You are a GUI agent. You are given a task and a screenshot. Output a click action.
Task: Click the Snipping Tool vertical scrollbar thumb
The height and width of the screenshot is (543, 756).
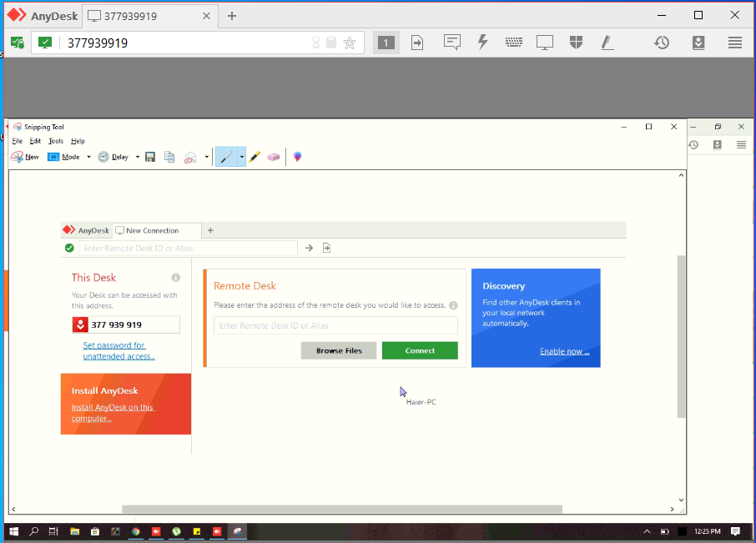tap(681, 336)
